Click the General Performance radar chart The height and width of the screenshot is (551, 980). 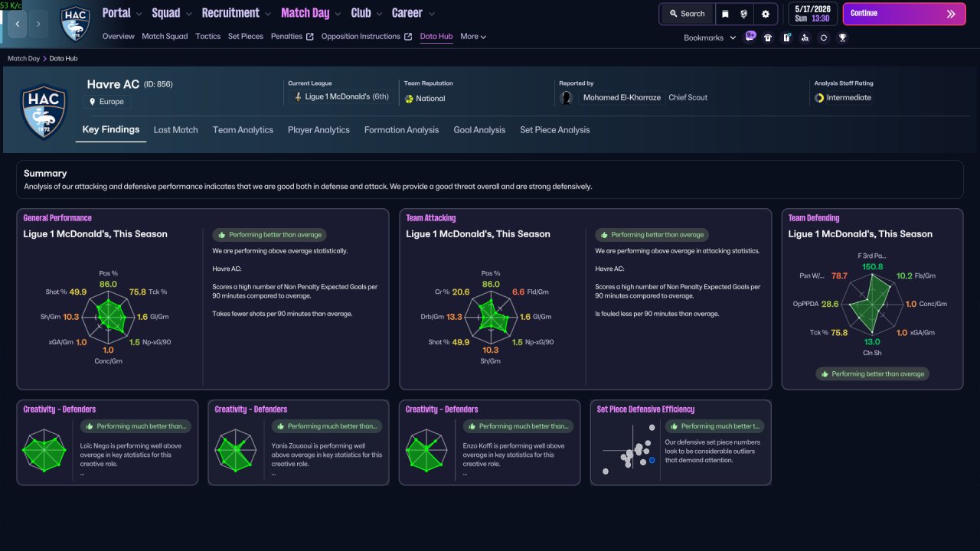pyautogui.click(x=109, y=315)
